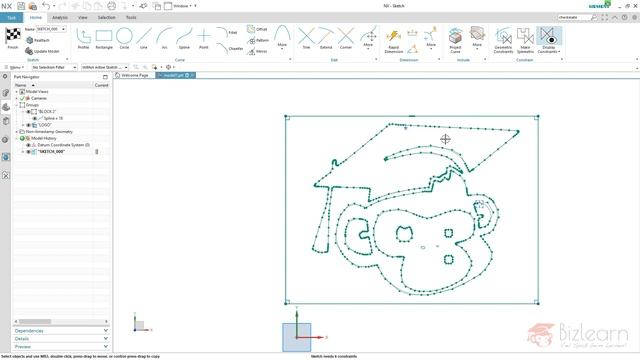Open the Window dropdown in title bar

[x=178, y=6]
